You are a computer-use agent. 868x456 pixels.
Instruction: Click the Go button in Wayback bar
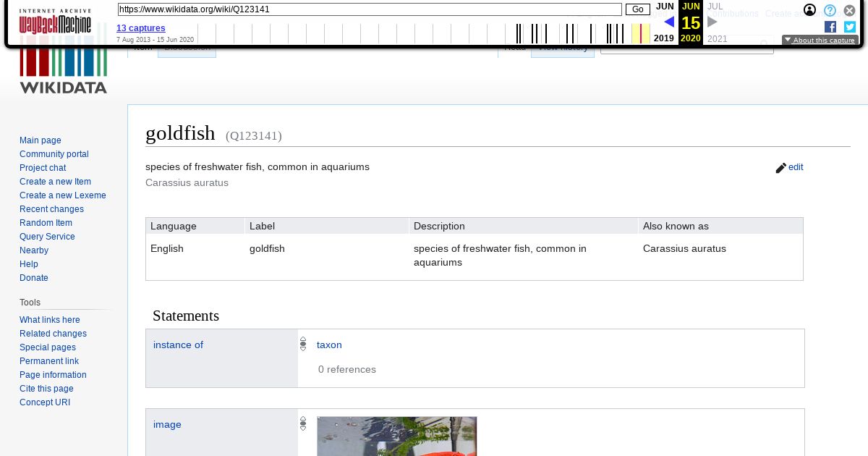[637, 9]
